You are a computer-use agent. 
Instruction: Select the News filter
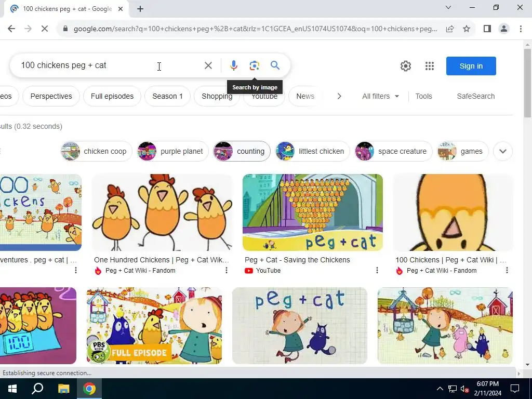click(305, 96)
